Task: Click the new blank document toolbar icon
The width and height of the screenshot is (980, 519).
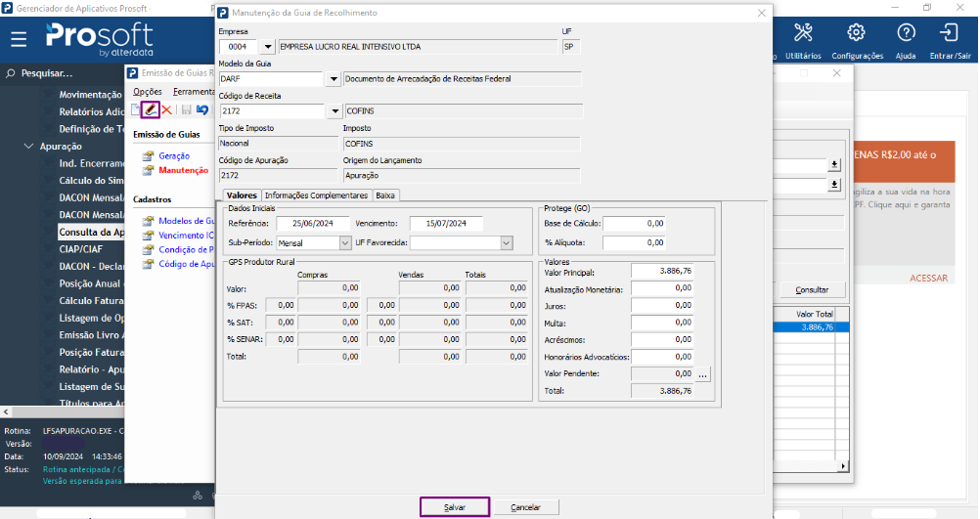Action: coord(136,109)
